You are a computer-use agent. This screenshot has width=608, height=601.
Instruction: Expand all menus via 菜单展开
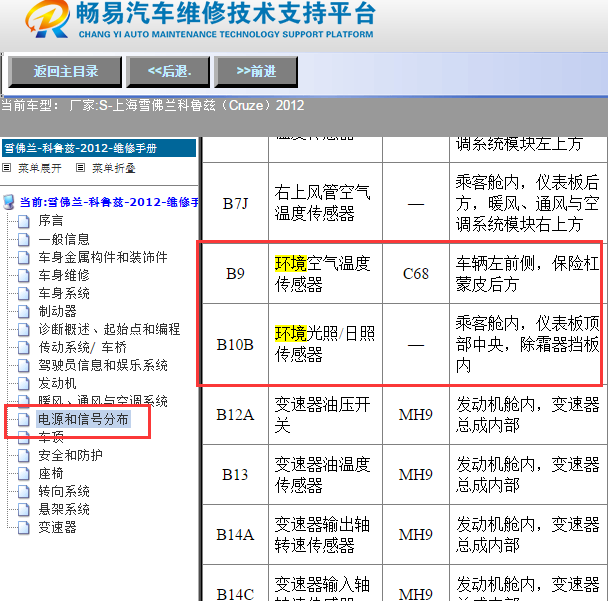tap(40, 168)
